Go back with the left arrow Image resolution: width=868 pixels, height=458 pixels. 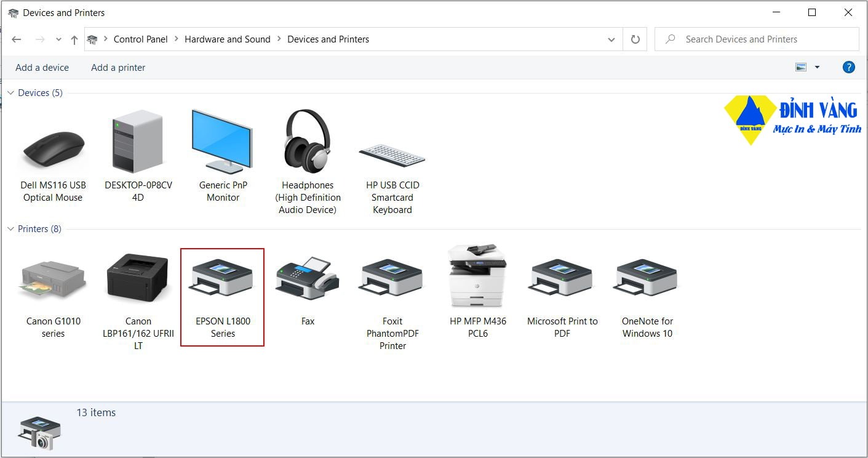pos(17,39)
